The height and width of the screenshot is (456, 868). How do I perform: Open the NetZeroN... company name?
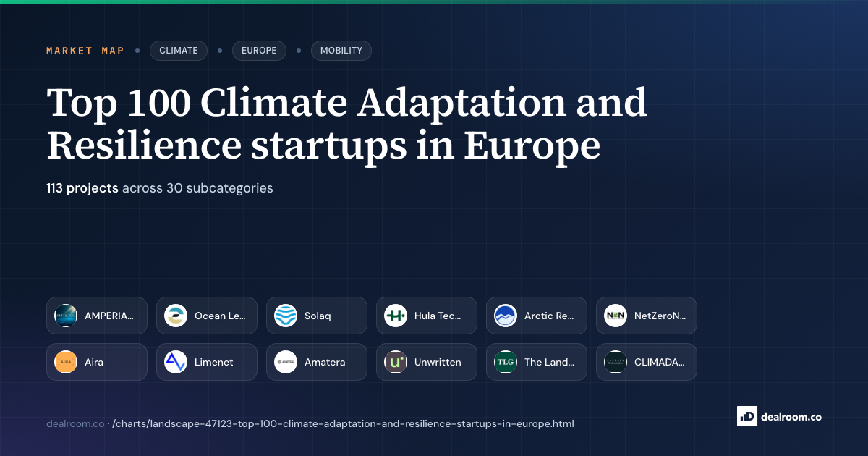pos(660,316)
